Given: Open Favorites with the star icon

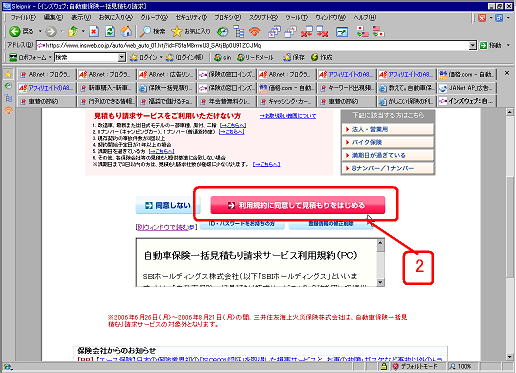Looking at the screenshot, I should [177, 32].
